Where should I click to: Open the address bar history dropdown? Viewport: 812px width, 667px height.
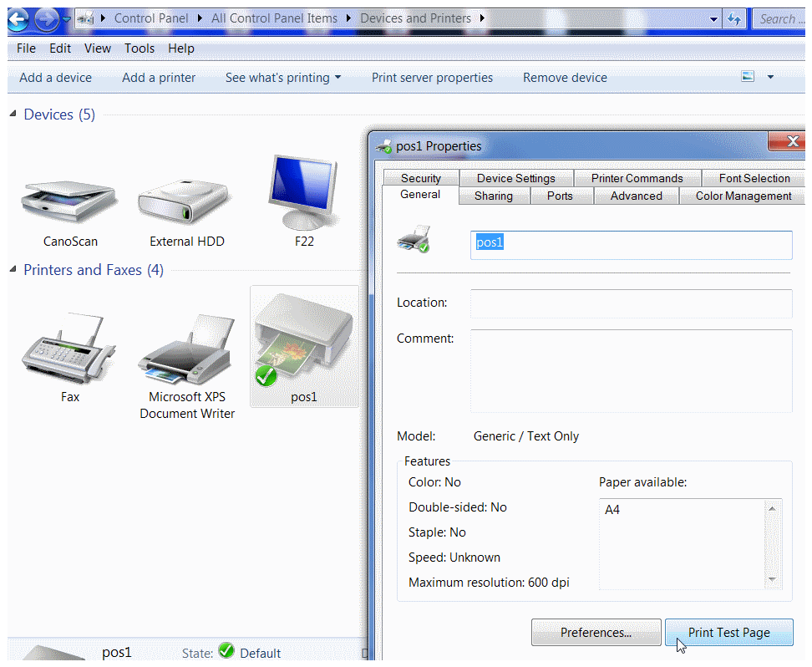(713, 19)
